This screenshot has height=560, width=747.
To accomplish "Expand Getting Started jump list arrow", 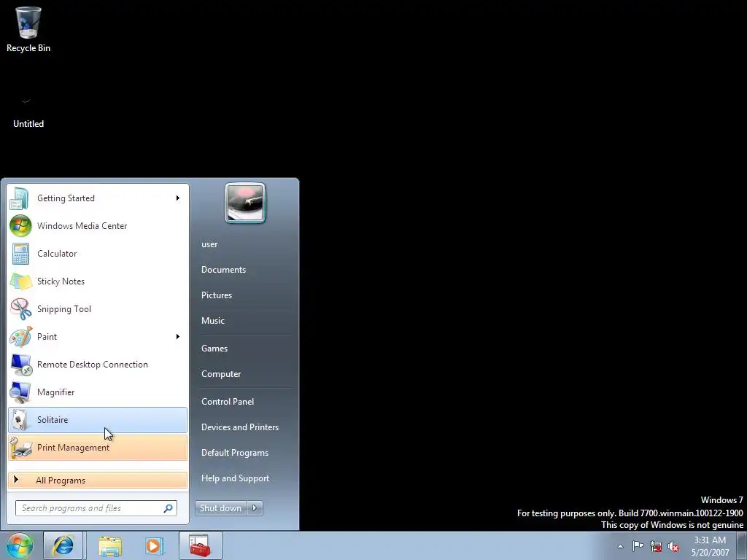I will click(178, 198).
